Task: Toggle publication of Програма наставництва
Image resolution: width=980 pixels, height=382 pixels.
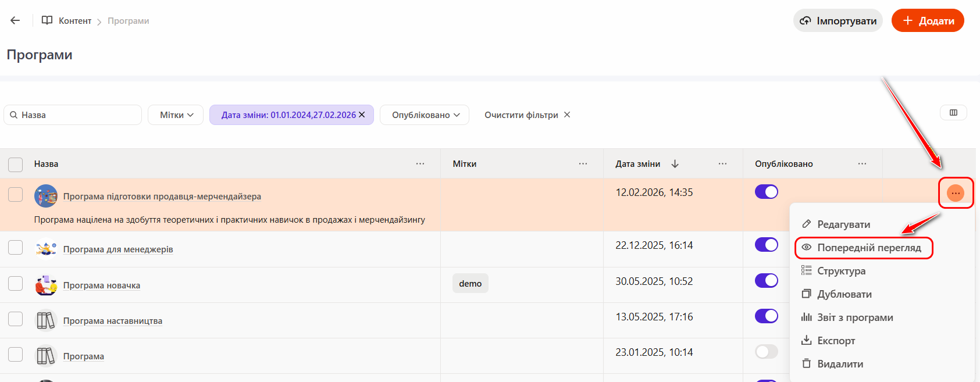Action: click(x=766, y=316)
